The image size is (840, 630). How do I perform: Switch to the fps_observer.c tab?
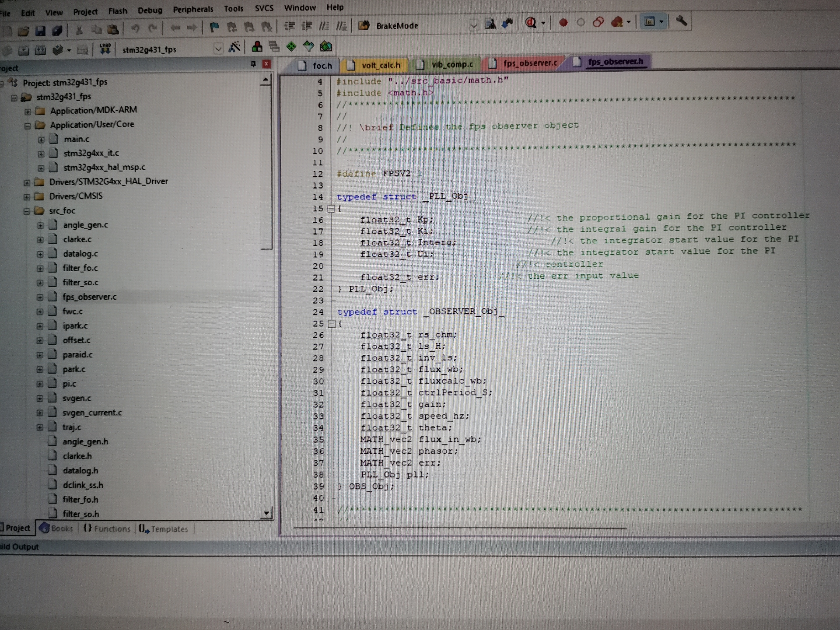tap(530, 63)
